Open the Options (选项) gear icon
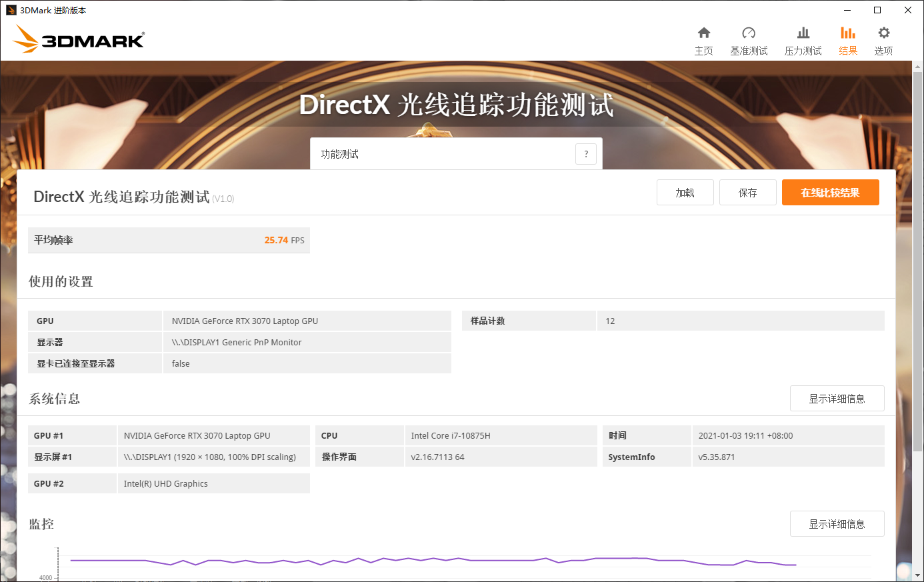 click(x=883, y=33)
